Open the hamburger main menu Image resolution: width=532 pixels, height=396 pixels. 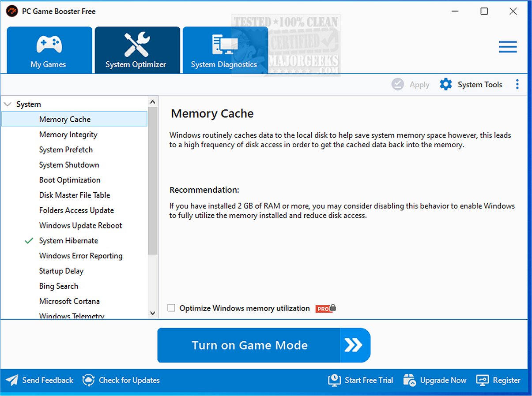pyautogui.click(x=508, y=47)
